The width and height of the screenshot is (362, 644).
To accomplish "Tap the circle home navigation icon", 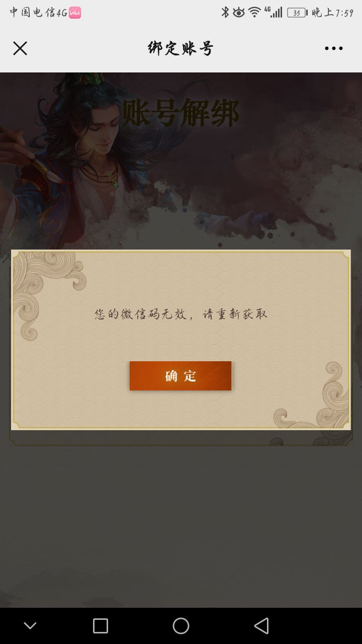I will pos(181,626).
